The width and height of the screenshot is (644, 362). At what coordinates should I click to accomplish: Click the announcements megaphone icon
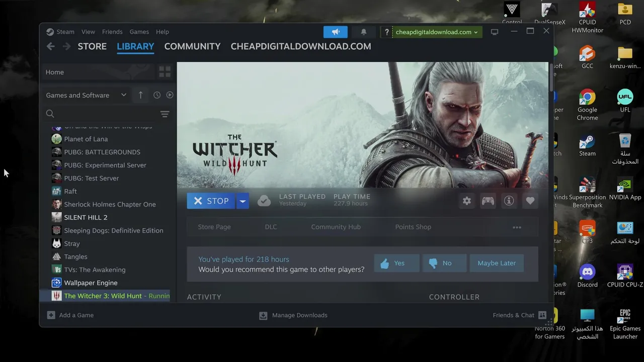pyautogui.click(x=336, y=32)
